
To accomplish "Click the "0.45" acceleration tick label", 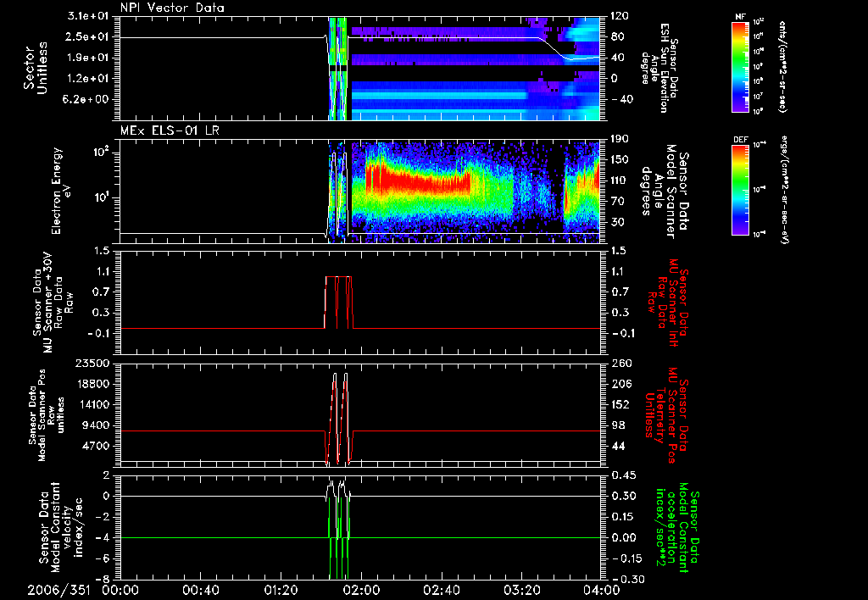I will [623, 475].
